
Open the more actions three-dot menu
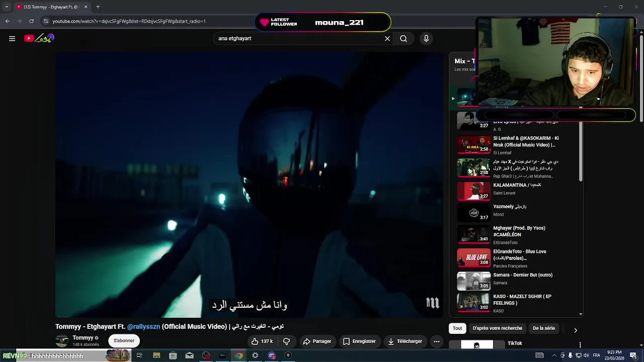tap(437, 341)
